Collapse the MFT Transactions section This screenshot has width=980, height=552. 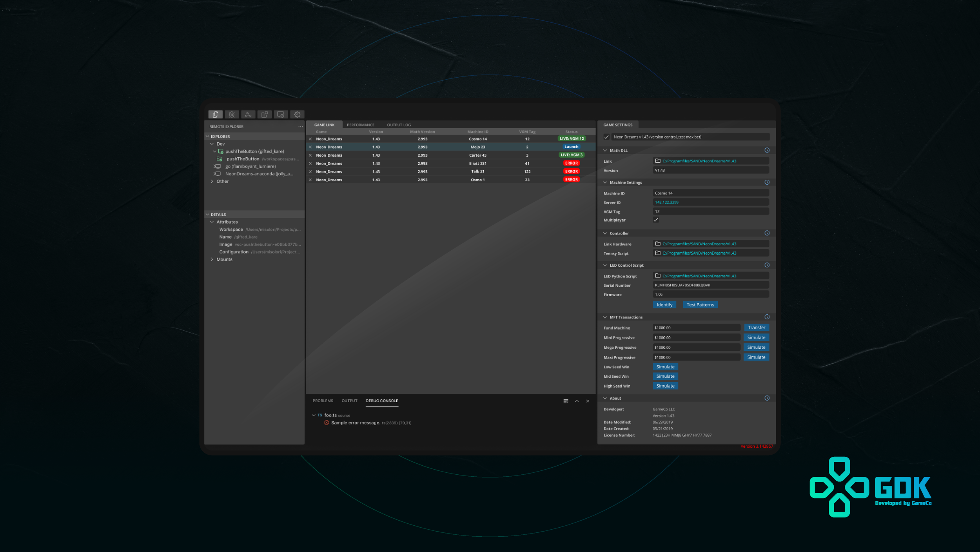[605, 317]
